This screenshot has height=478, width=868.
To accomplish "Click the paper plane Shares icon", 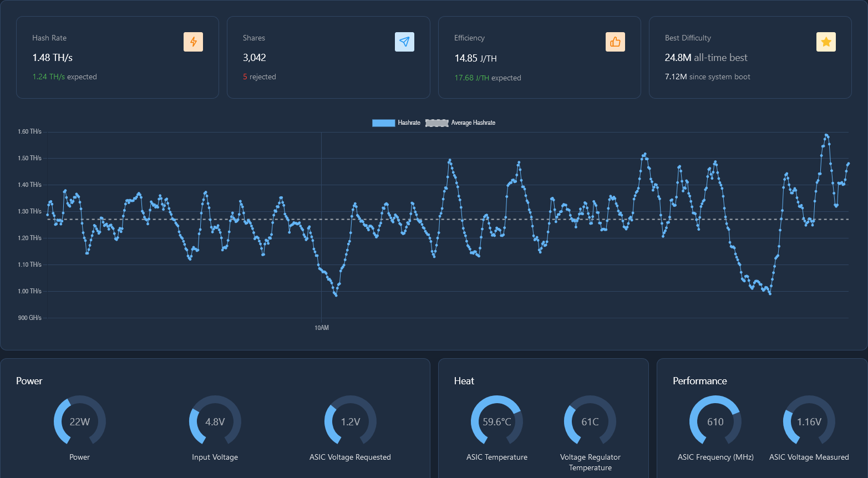I will tap(404, 42).
